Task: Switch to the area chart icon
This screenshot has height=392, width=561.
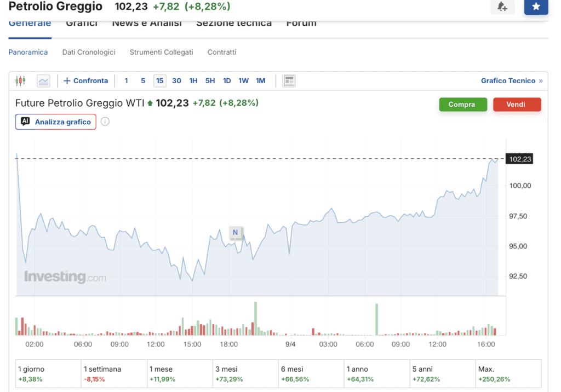Action: [x=43, y=81]
